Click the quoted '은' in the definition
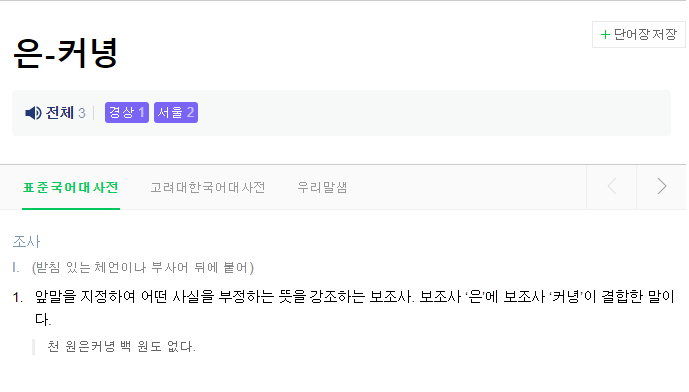The image size is (689, 392). point(475,296)
